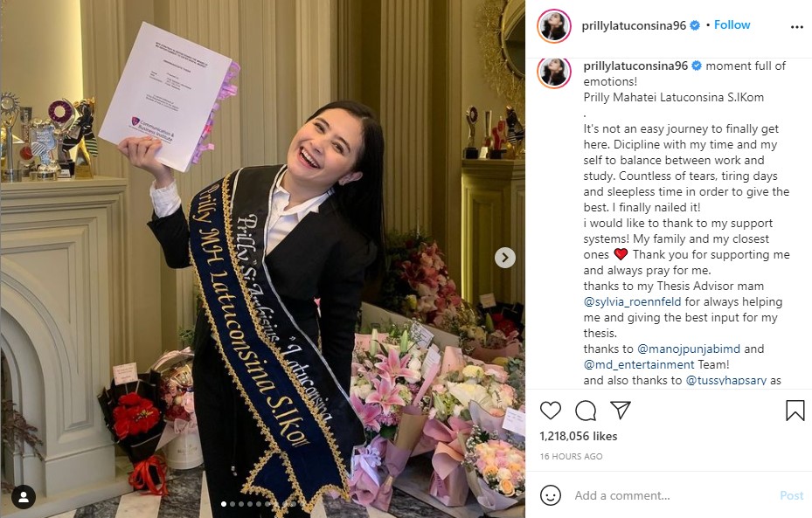812x518 pixels.
Task: Open @tussyhapsary profile mention
Action: (x=726, y=380)
